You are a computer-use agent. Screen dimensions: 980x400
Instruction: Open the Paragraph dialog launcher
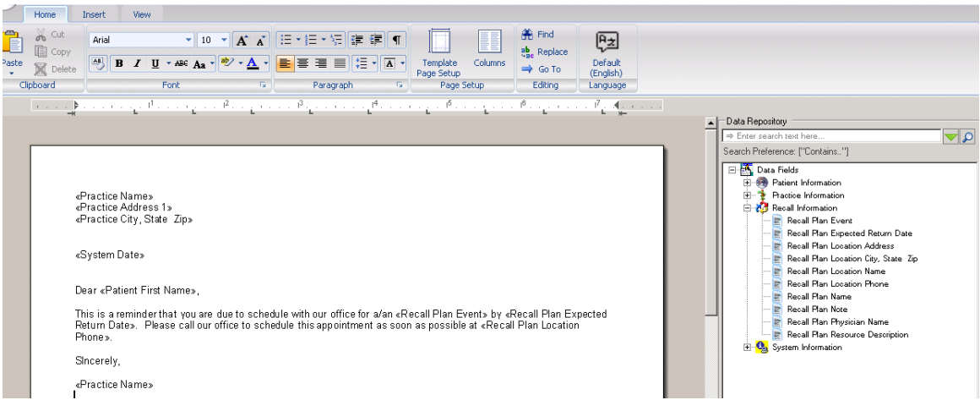click(x=400, y=85)
